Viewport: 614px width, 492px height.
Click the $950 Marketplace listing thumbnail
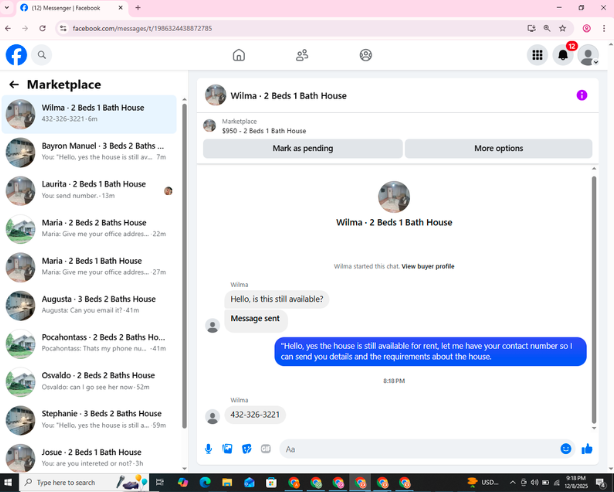(209, 126)
